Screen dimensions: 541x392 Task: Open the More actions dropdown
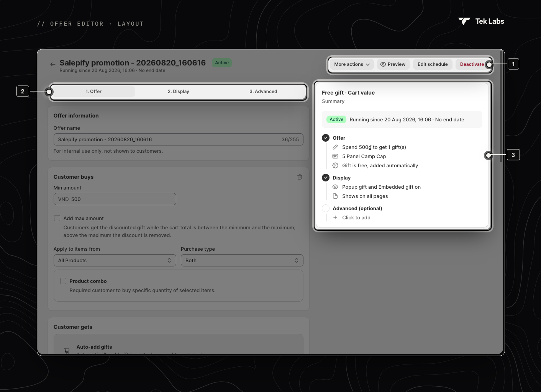pyautogui.click(x=352, y=64)
